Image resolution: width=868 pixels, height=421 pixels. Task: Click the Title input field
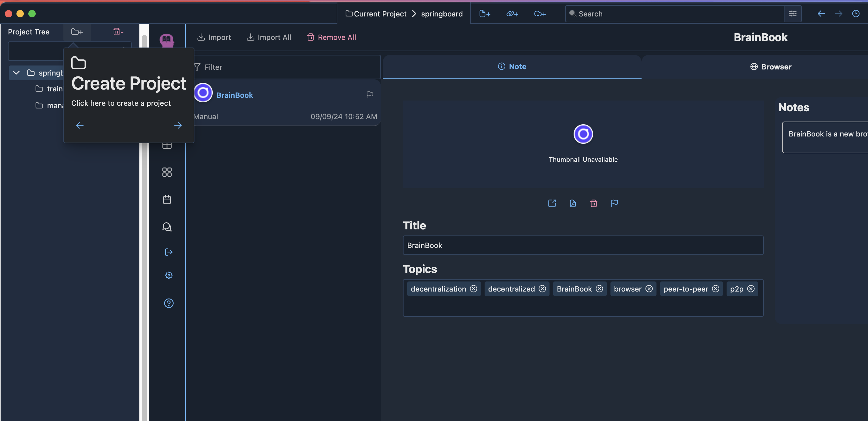583,245
